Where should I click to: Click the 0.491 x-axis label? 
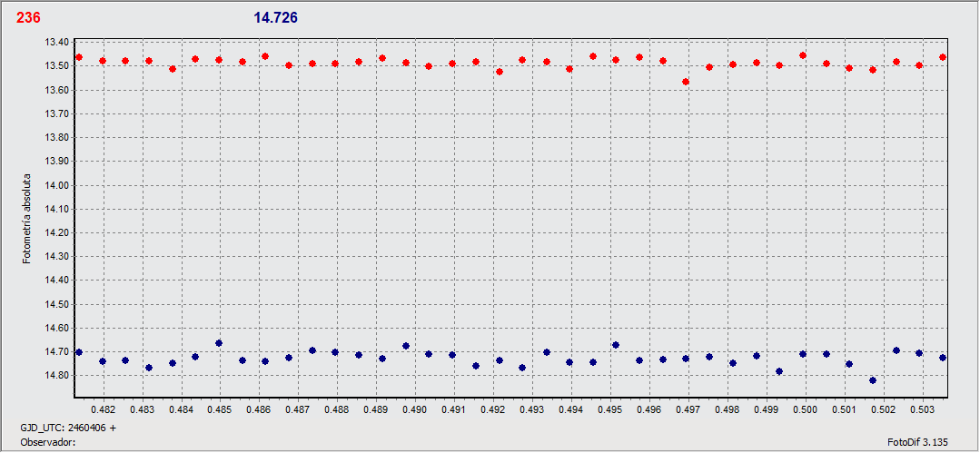454,410
